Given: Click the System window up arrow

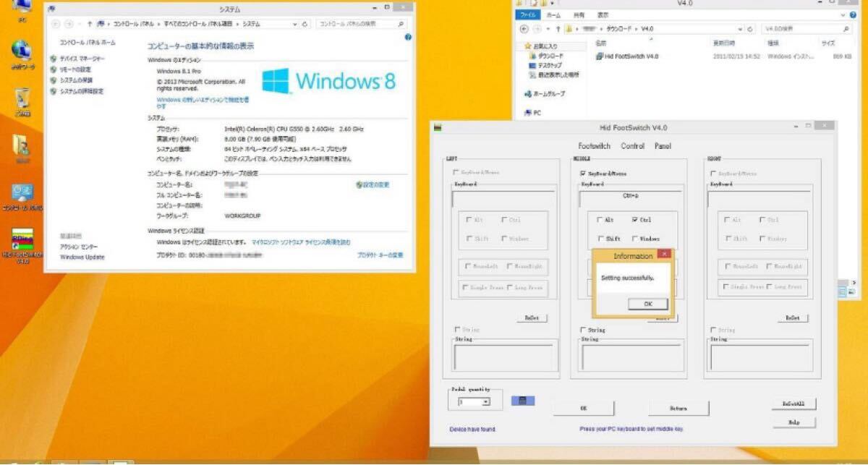Looking at the screenshot, I should [x=90, y=24].
